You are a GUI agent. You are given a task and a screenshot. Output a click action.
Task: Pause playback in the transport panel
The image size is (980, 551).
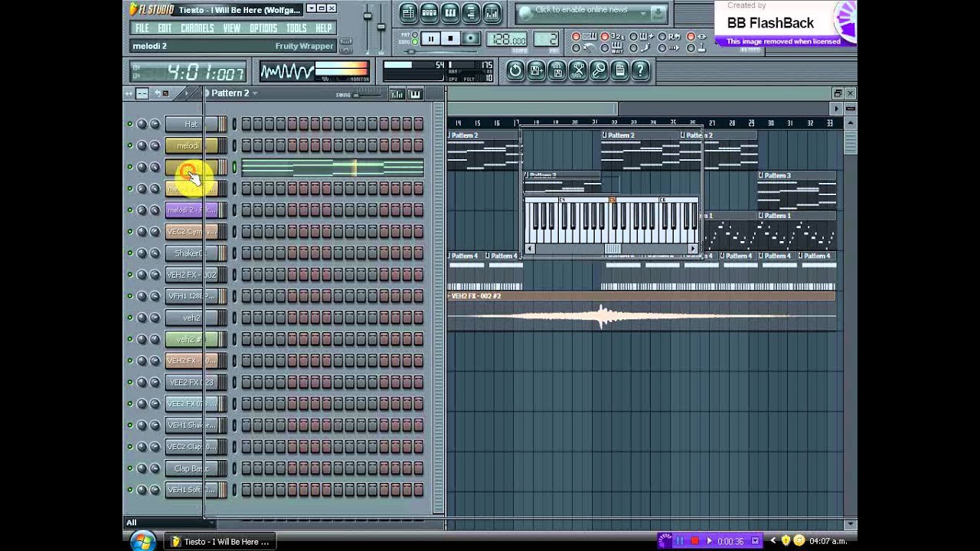point(430,39)
